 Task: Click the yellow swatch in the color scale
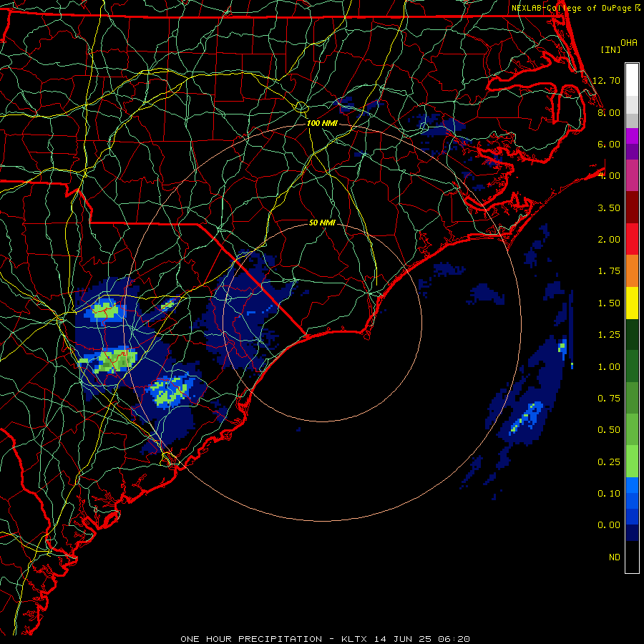point(632,303)
